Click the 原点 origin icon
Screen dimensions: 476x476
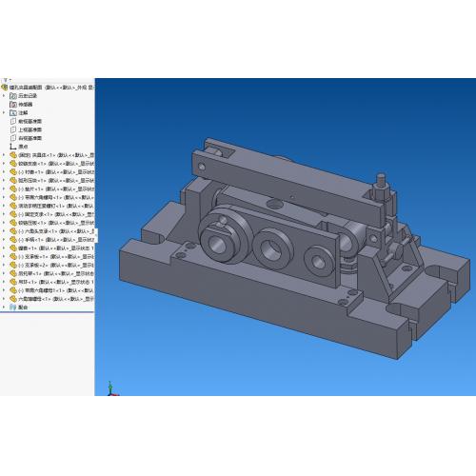(x=13, y=147)
